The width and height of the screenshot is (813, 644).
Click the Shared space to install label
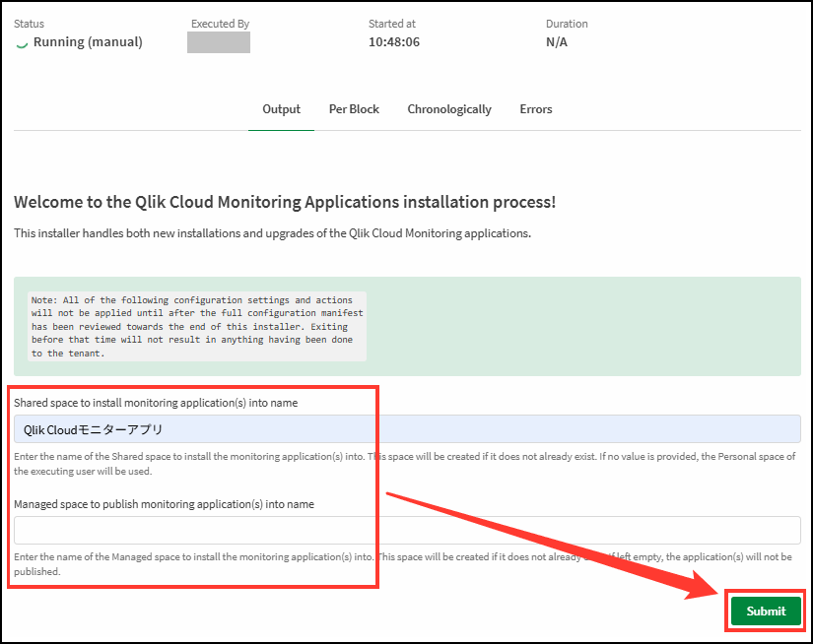tap(156, 403)
